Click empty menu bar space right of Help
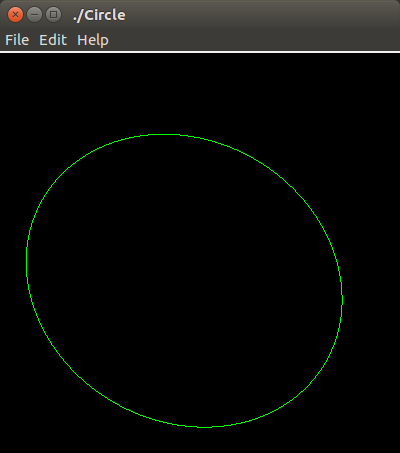 coord(253,40)
